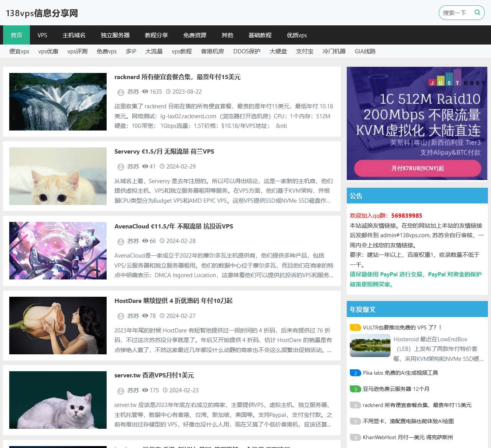Image resolution: width=491 pixels, height=448 pixels.
Task: Open the 'Servervy €1.5/月 无限流量 荷兰VPS' article
Action: (164, 152)
